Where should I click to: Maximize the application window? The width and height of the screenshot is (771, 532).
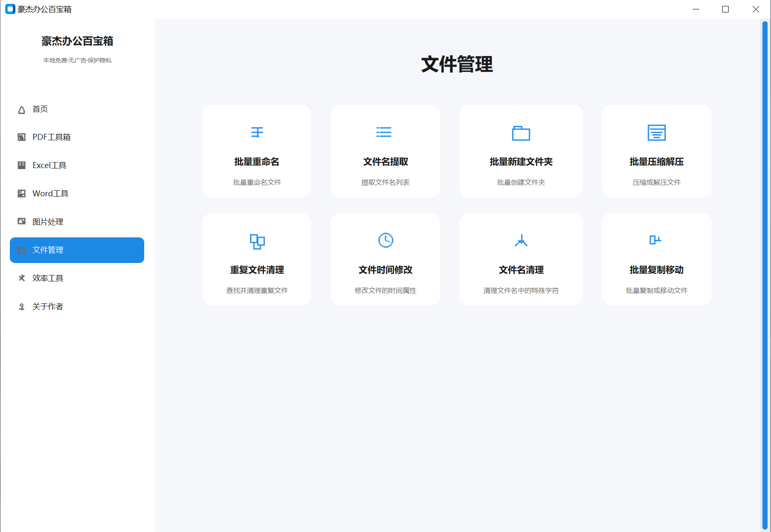pos(725,9)
